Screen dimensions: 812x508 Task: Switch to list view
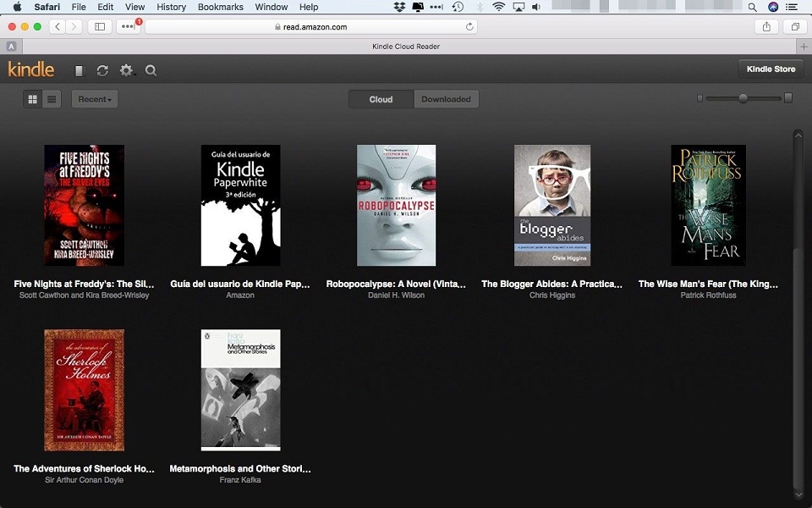(52, 99)
